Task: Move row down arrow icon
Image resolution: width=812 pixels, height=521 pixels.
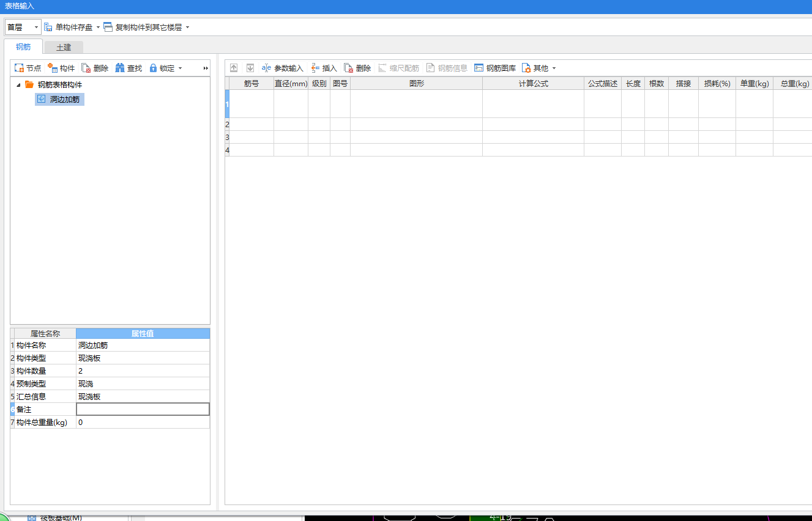Action: [x=250, y=68]
